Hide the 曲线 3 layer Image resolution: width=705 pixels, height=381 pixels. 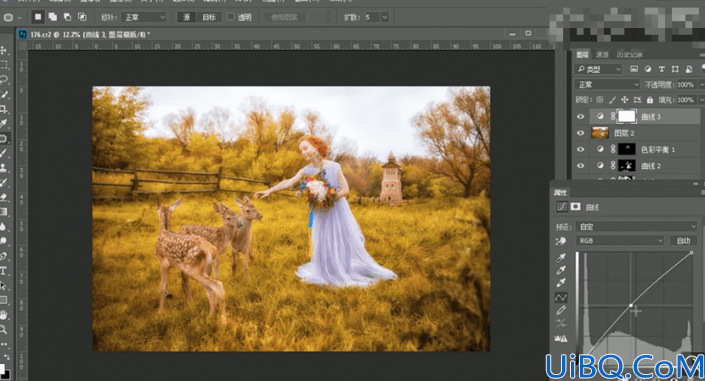(580, 117)
